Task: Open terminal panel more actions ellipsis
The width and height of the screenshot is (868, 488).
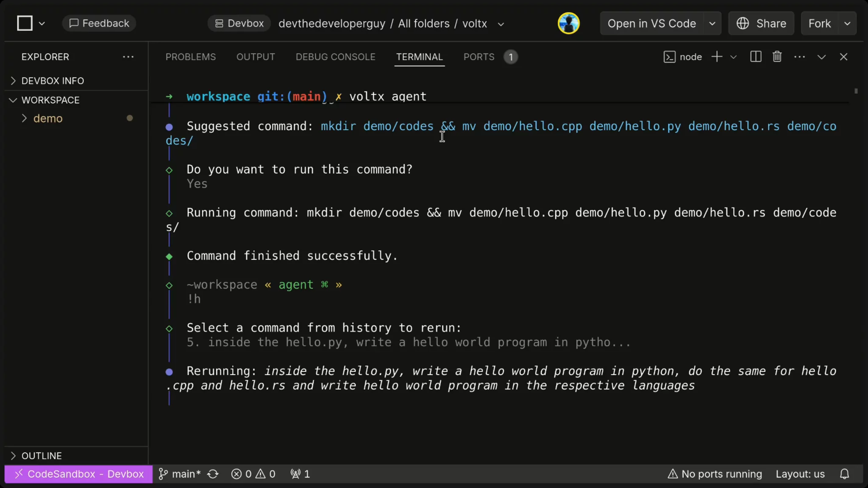Action: [799, 57]
